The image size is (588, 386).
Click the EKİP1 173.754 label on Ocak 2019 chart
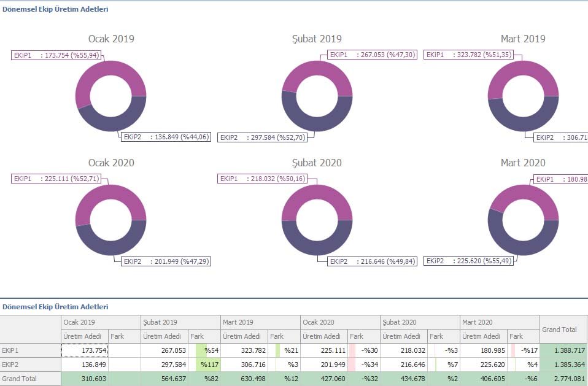pos(57,55)
